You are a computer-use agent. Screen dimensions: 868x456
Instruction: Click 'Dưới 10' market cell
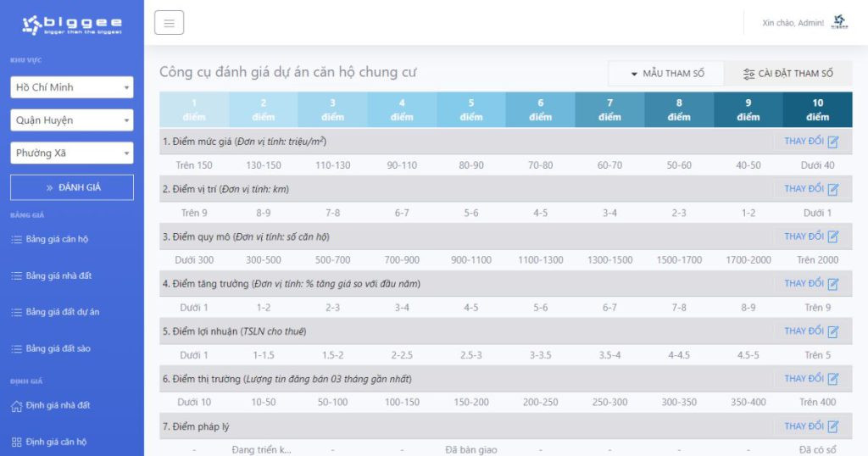pos(194,403)
